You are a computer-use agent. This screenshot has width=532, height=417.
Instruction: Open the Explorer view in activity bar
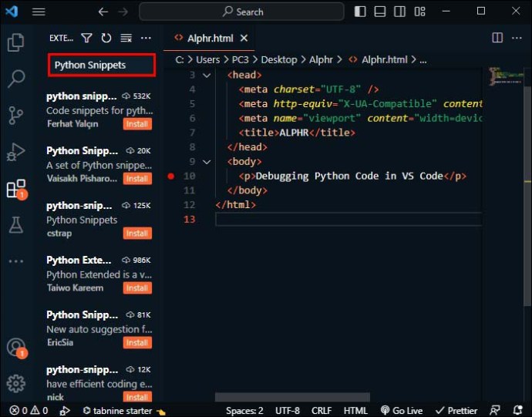15,42
